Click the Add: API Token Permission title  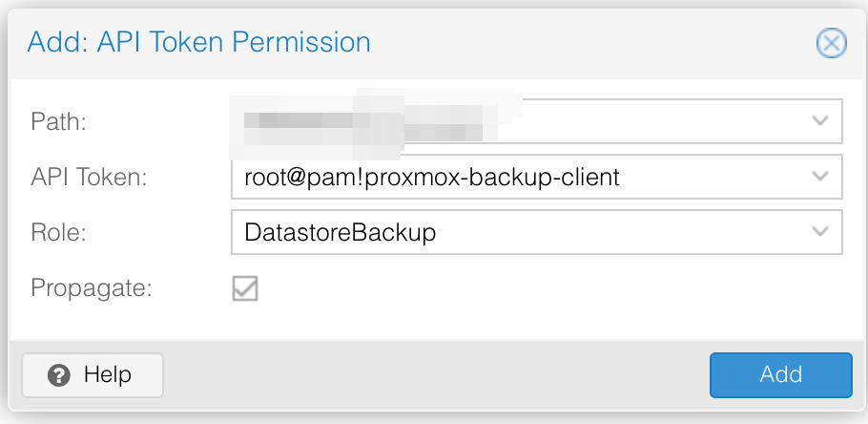click(x=198, y=43)
